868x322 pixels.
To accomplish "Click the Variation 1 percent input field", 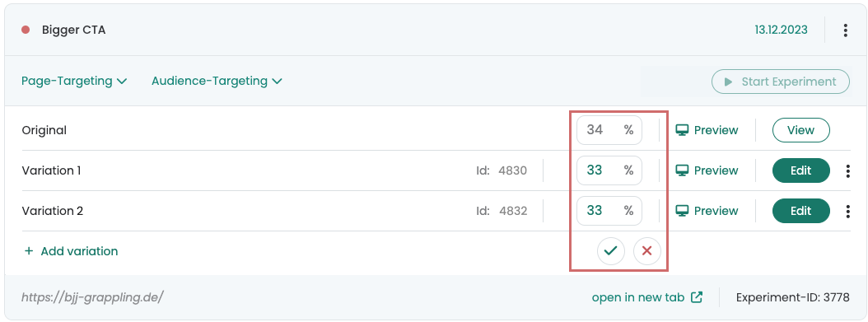I will pyautogui.click(x=609, y=170).
